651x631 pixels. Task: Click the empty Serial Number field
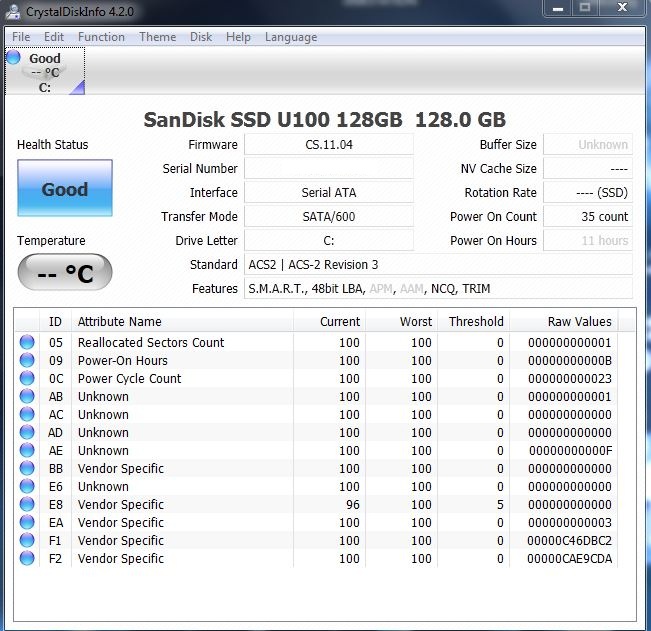pos(329,169)
